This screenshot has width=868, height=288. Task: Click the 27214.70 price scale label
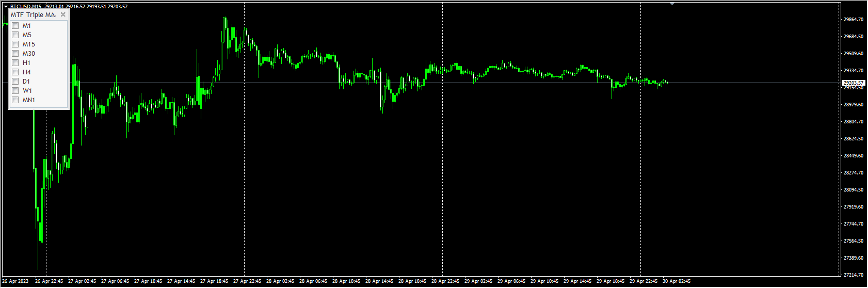[854, 275]
